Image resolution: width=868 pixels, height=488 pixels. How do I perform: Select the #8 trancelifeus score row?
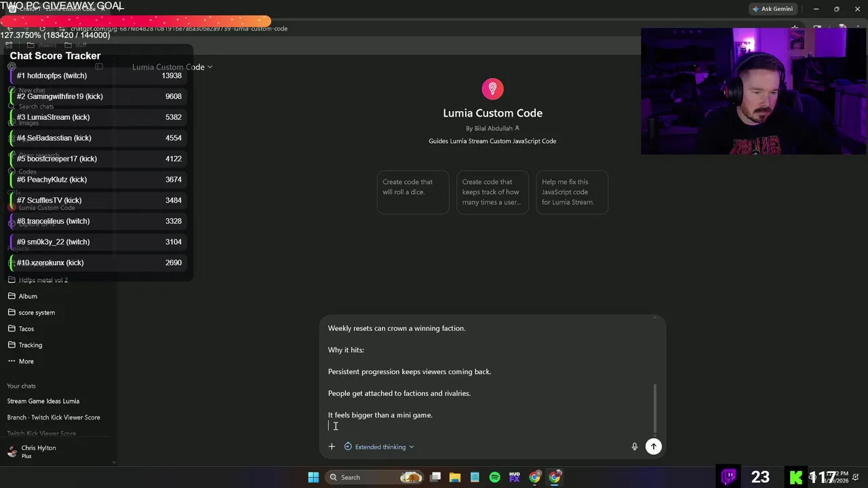(99, 221)
